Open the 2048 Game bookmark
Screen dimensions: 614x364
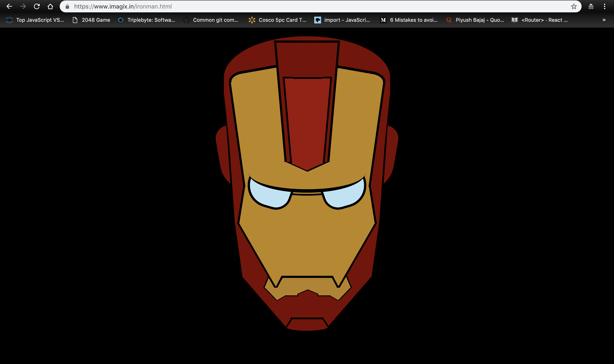91,20
